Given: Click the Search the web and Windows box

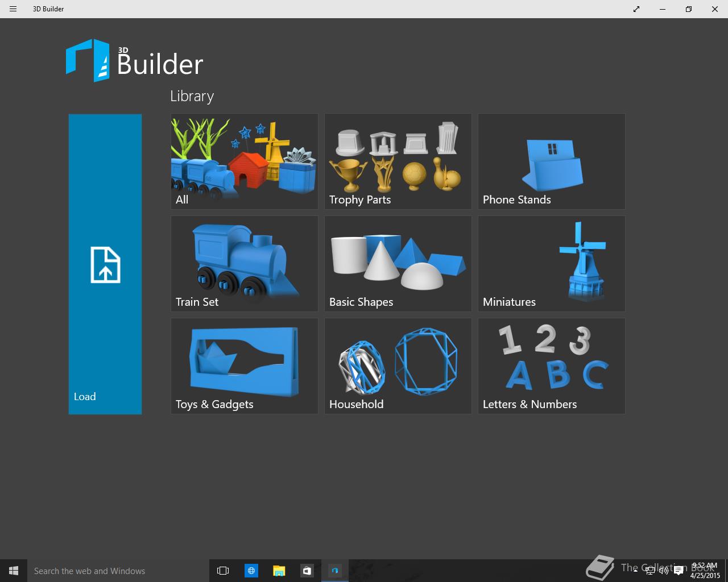Looking at the screenshot, I should [118, 571].
